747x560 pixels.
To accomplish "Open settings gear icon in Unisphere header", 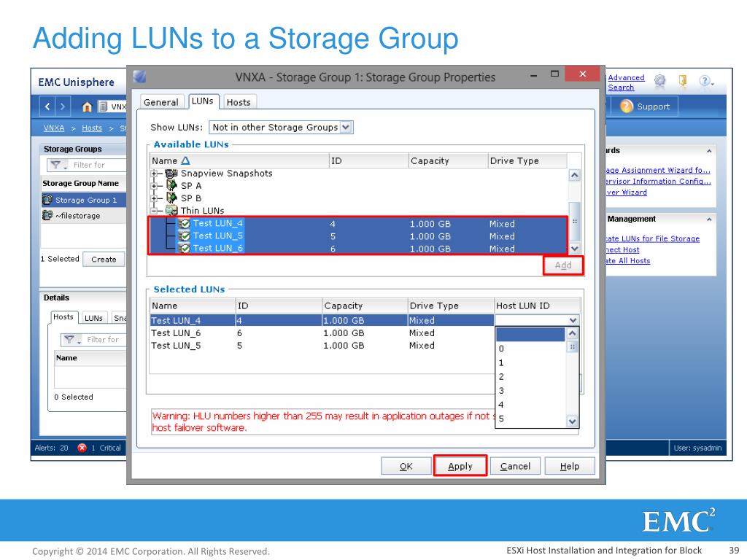I will (x=659, y=81).
